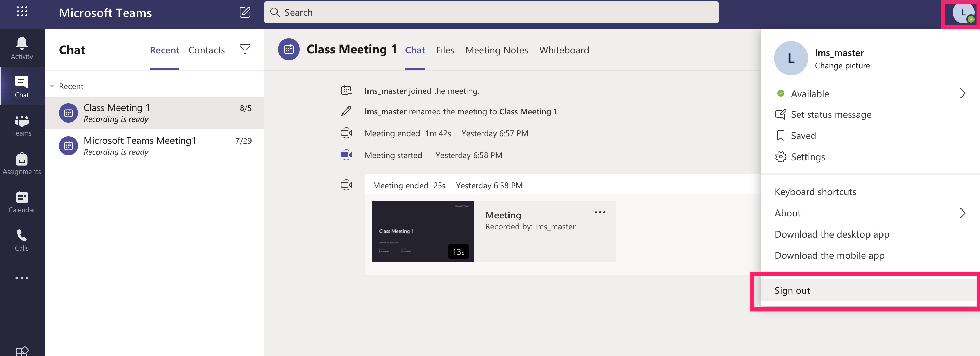Click in the Search field
Screen dimensions: 980x356
[491, 12]
